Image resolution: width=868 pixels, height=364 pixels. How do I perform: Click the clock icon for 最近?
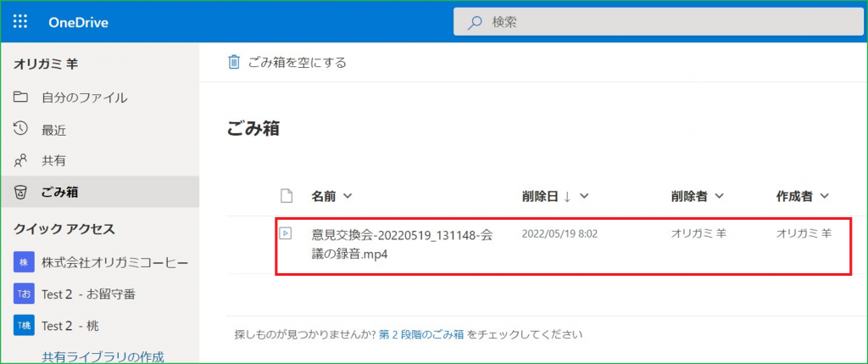tap(20, 129)
